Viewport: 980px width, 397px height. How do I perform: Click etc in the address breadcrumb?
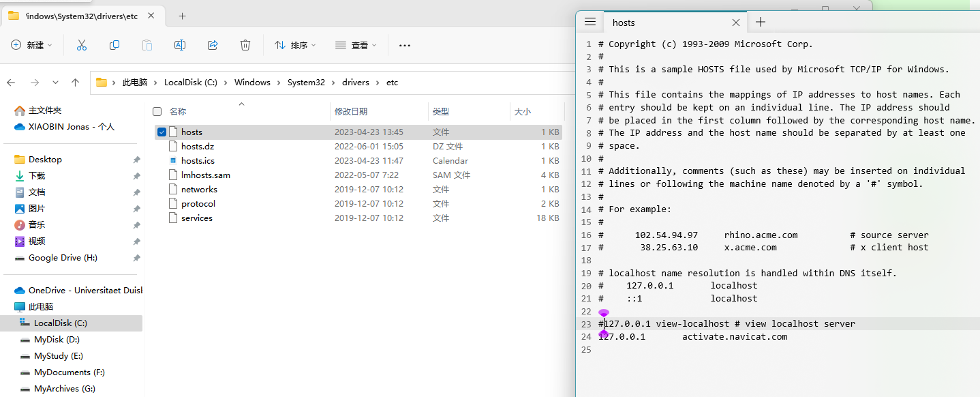392,83
